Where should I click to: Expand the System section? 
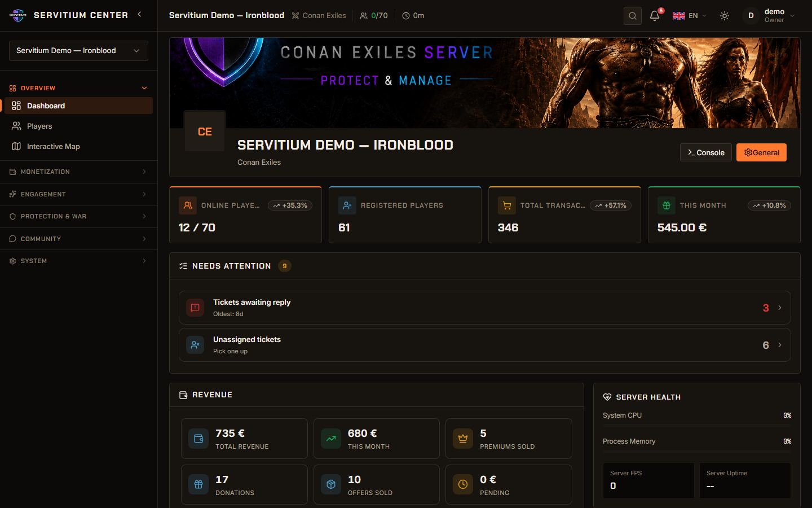tap(78, 261)
